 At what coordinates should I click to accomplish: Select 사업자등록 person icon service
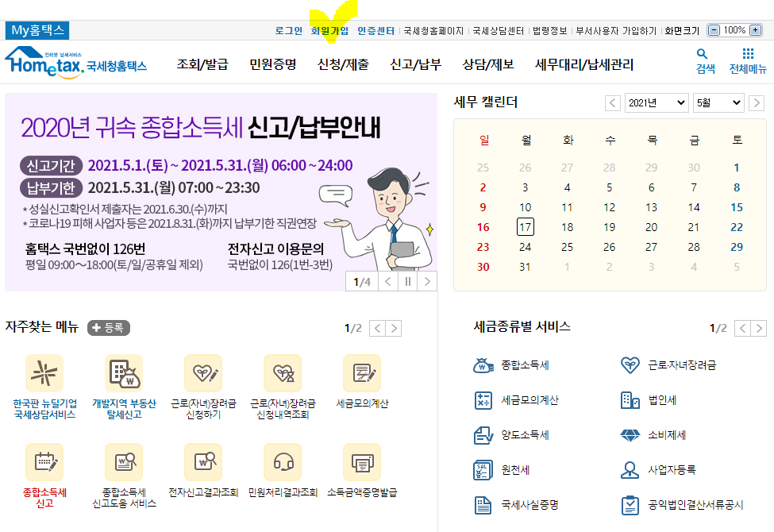[x=657, y=470]
